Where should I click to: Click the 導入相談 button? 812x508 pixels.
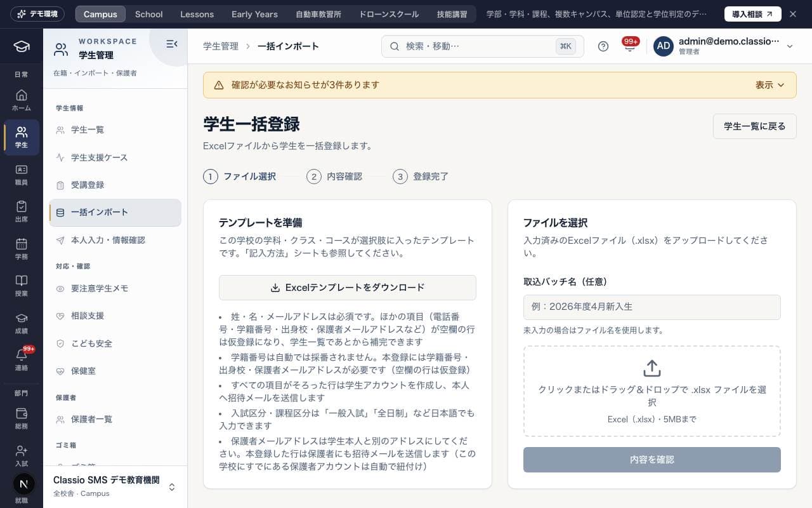(x=752, y=14)
